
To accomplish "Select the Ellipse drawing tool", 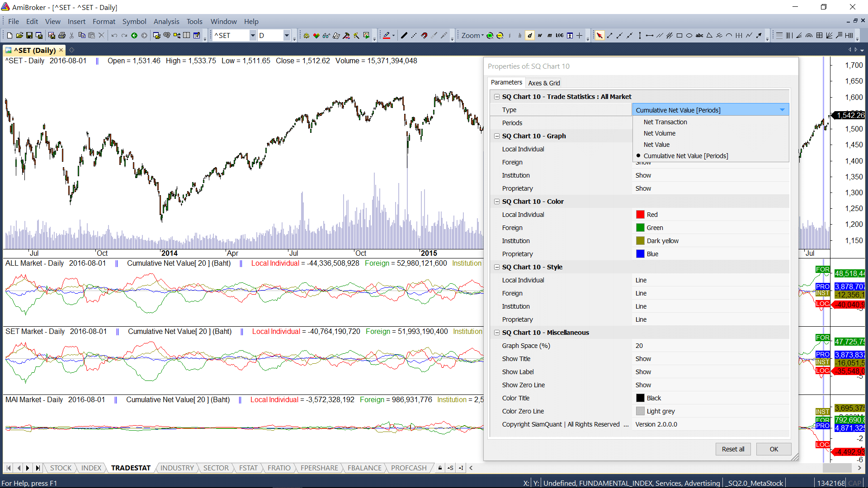I will click(689, 35).
